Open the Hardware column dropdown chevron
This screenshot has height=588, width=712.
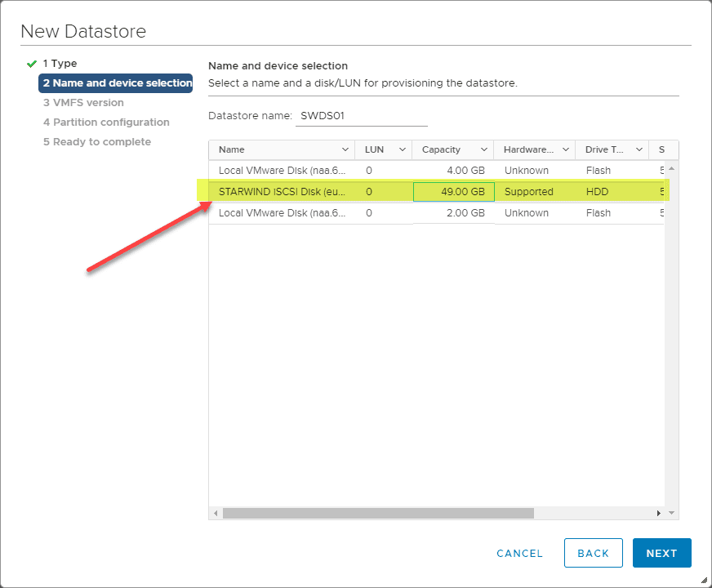pos(565,150)
